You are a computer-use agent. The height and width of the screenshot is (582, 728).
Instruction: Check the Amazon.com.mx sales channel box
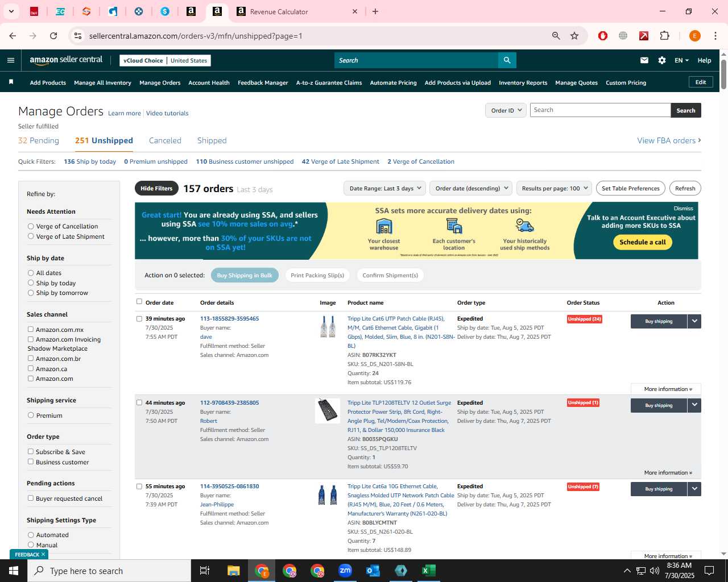click(31, 329)
